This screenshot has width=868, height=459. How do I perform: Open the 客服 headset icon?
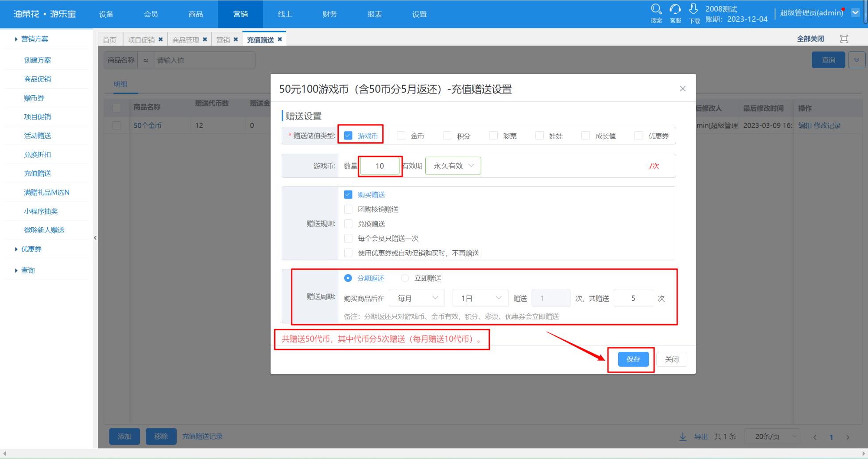(x=675, y=9)
